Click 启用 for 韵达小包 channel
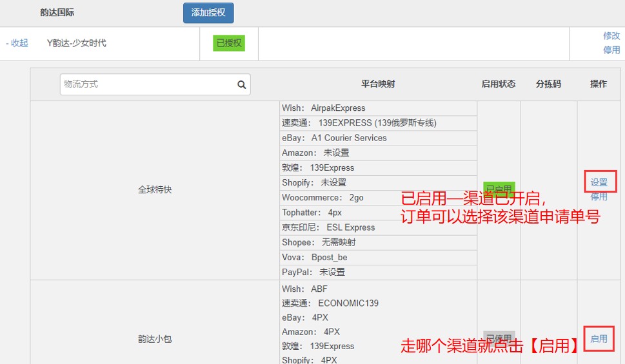625x364 pixels. click(599, 339)
